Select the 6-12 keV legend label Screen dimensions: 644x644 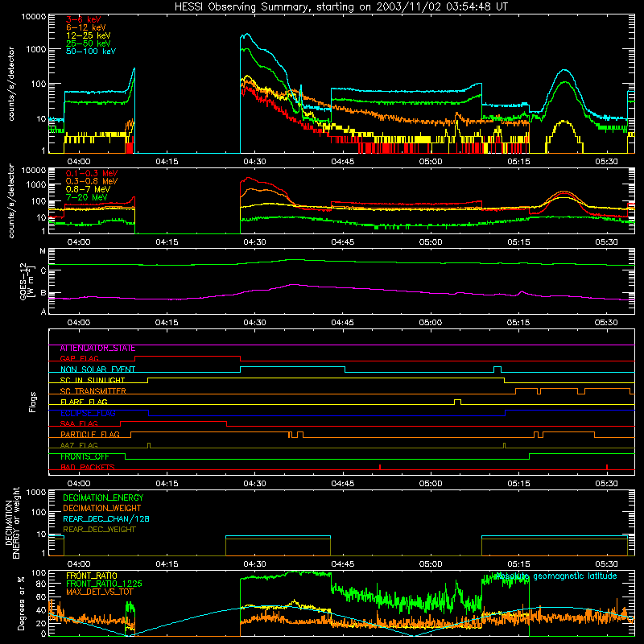tap(86, 27)
